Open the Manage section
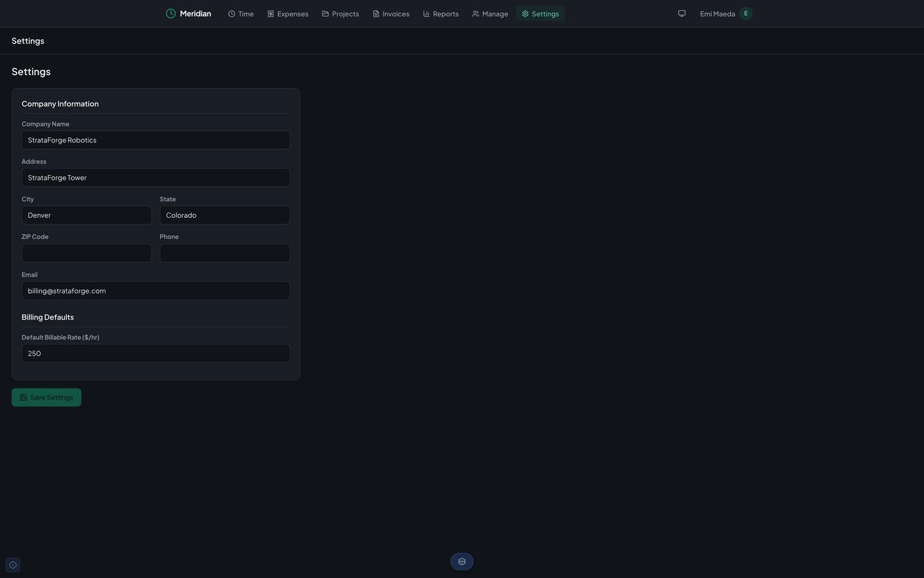Image resolution: width=924 pixels, height=578 pixels. tap(490, 13)
